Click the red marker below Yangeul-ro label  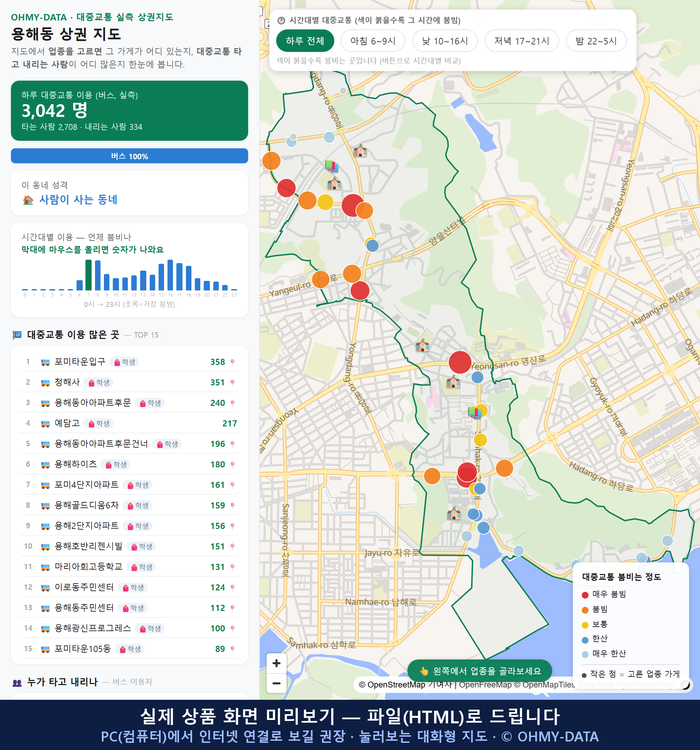(360, 291)
